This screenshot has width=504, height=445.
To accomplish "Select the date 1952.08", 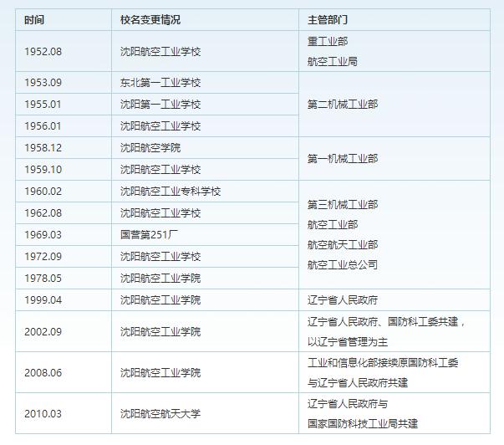I will [43, 52].
